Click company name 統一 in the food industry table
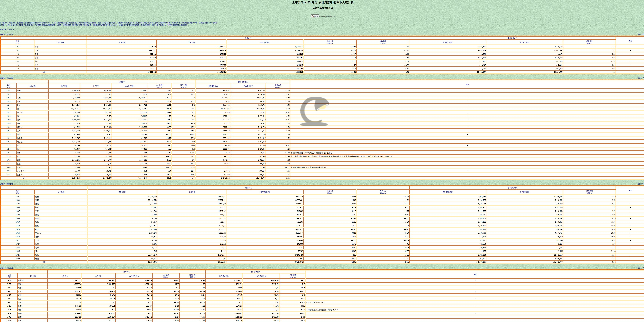The width and height of the screenshot is (644, 322). (19, 109)
